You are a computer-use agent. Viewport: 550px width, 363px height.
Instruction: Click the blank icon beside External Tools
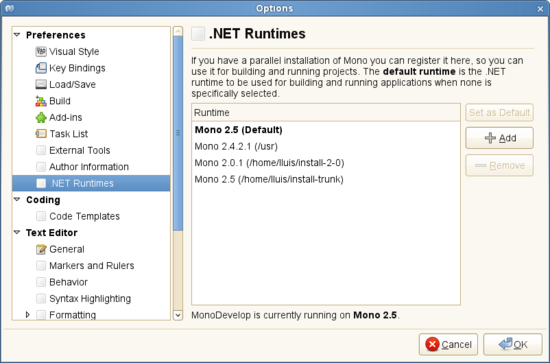point(41,150)
